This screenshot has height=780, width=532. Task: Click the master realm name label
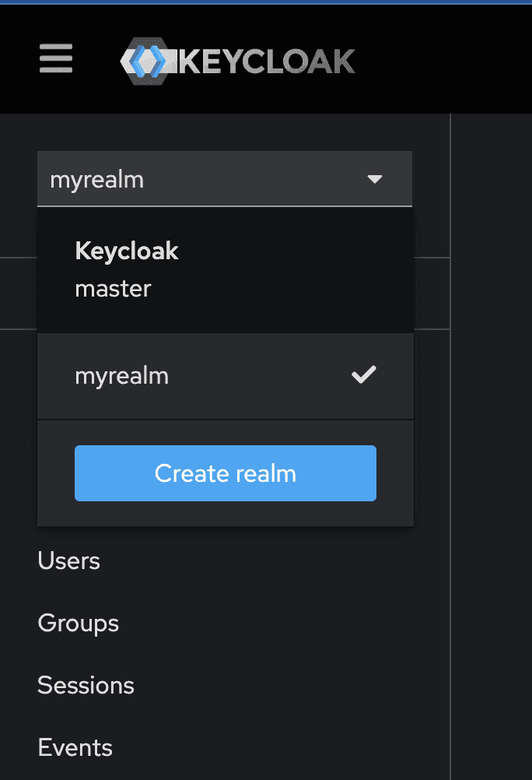[x=113, y=289]
